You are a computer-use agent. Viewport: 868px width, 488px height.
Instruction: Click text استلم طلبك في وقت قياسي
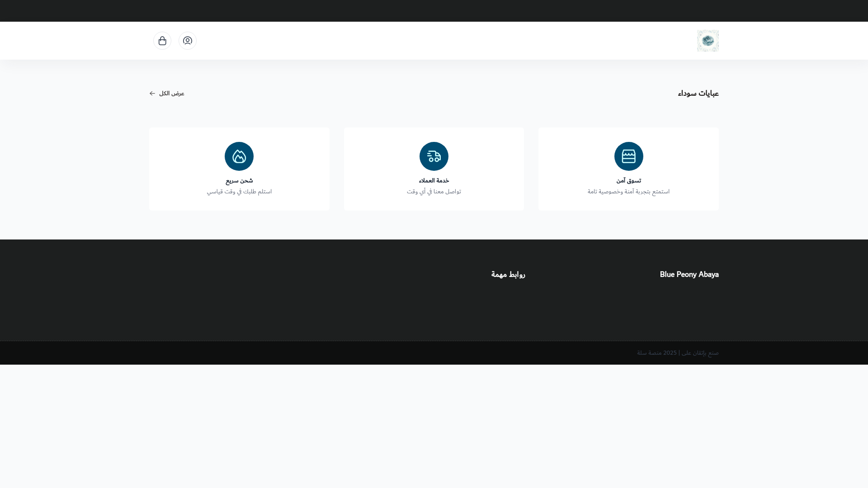point(239,192)
